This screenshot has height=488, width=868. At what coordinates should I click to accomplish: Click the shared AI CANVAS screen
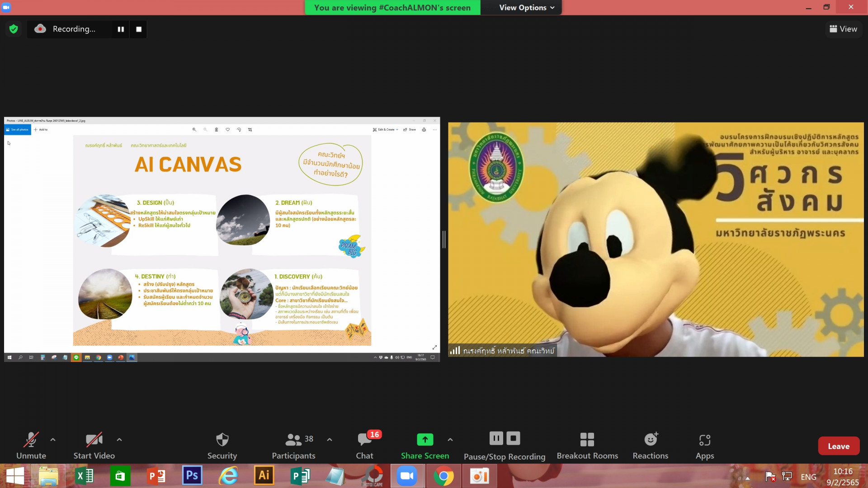(222, 239)
